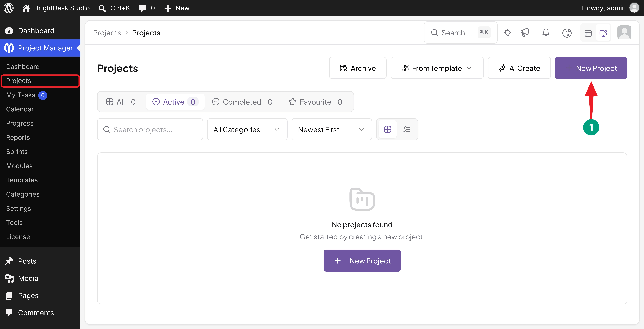
Task: Click New Project in empty state
Action: click(x=362, y=261)
